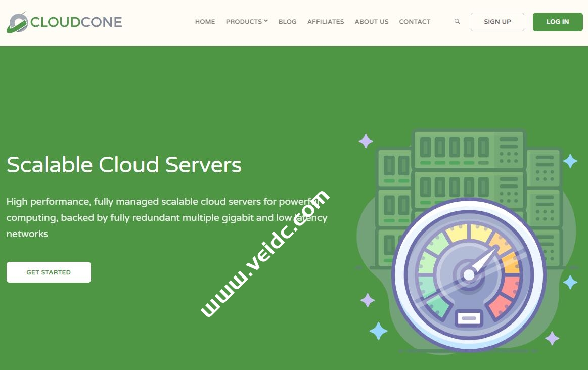The height and width of the screenshot is (370, 588).
Task: Click the CLOUDCONE wordmark text
Action: (x=76, y=21)
